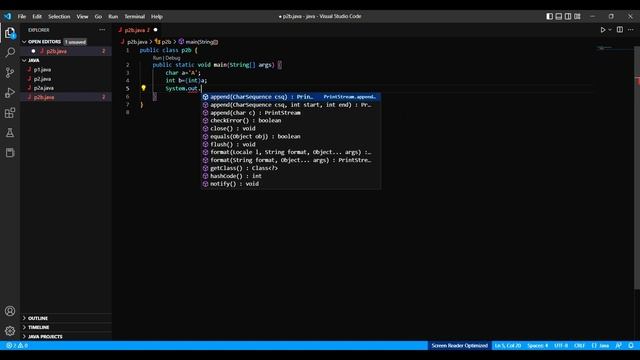Close the unsaved p2b.java tab dot
The height and width of the screenshot is (360, 640).
tap(156, 30)
